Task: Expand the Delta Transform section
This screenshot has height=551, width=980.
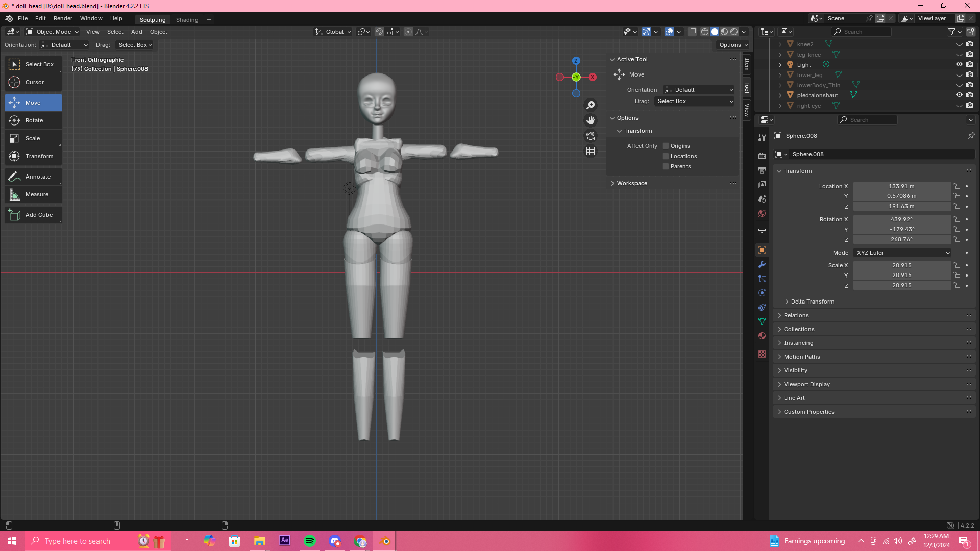Action: (x=812, y=302)
